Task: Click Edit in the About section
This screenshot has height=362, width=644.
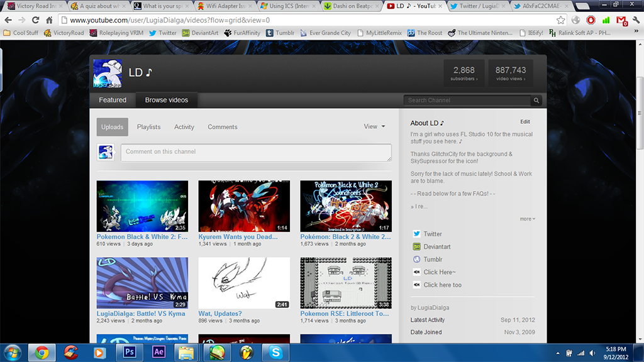Action: pyautogui.click(x=525, y=122)
